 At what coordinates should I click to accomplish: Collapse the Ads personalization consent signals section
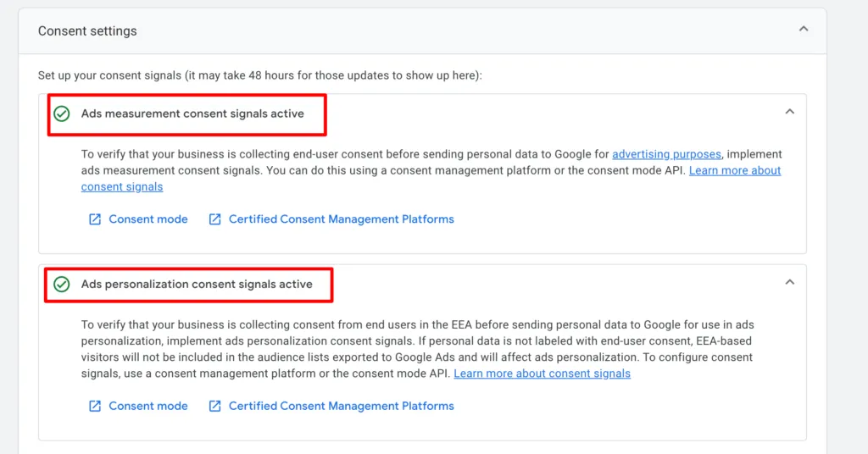pyautogui.click(x=789, y=282)
